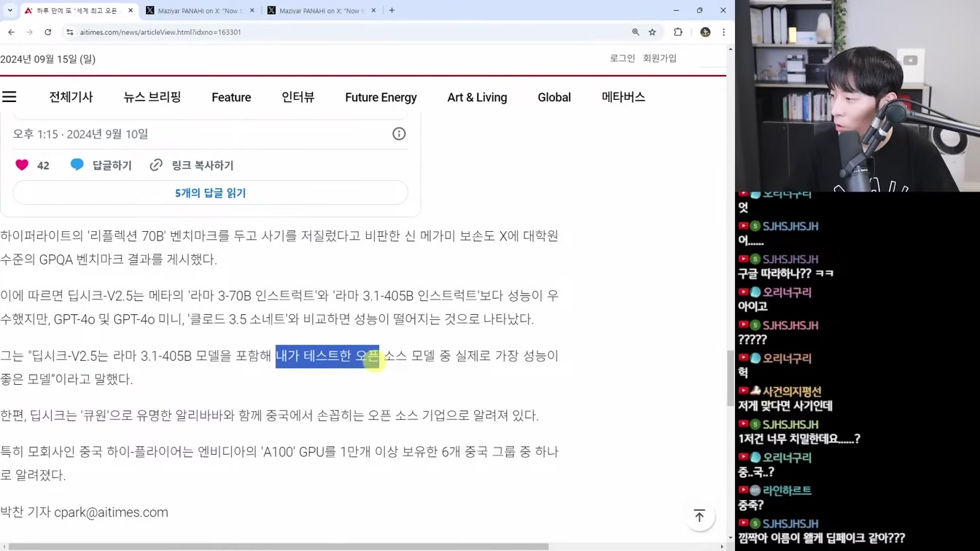980x551 pixels.
Task: Open the site information icon in address bar
Action: [70, 32]
